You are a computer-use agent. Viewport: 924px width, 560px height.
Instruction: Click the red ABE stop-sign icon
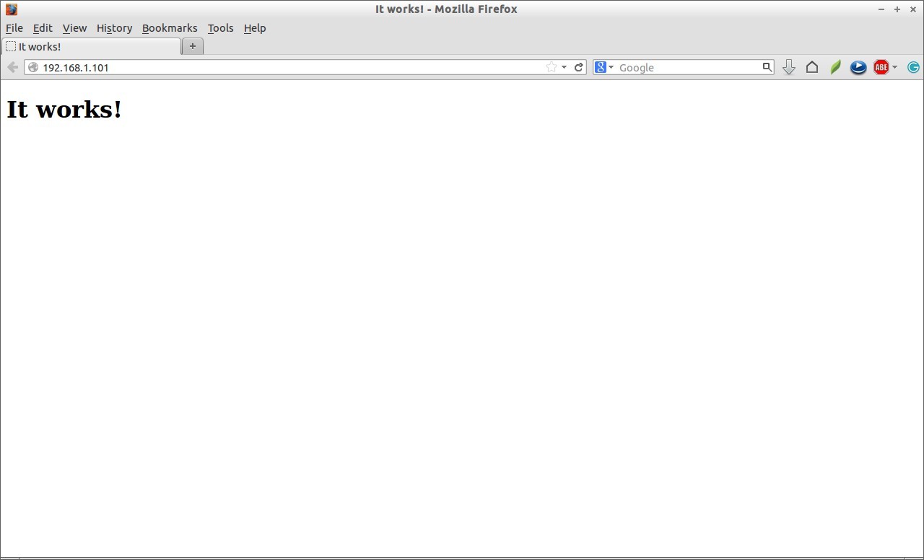[x=881, y=67]
